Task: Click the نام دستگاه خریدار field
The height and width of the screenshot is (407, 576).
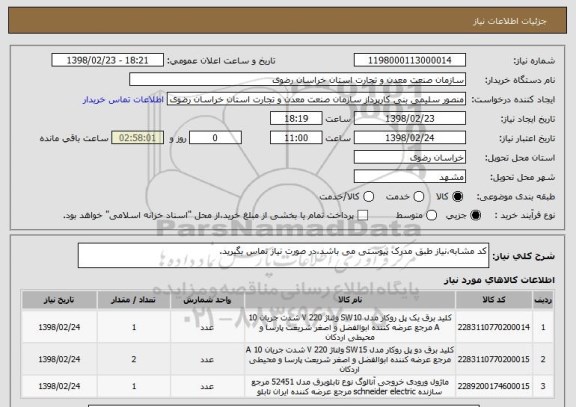Action: (298, 80)
